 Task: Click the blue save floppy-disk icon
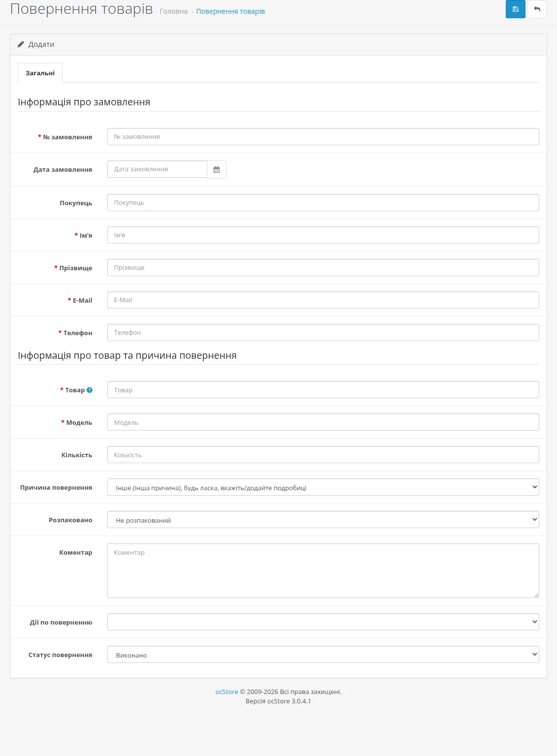515,9
